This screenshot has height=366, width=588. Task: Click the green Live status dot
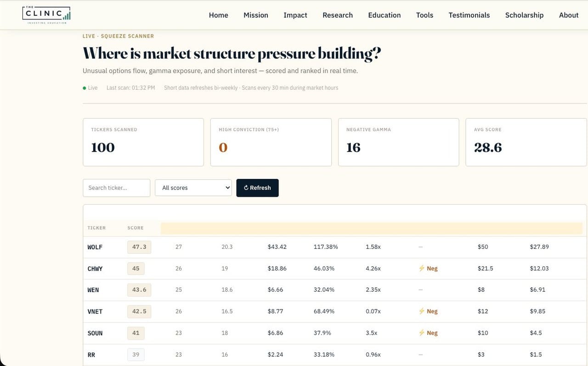coord(85,88)
